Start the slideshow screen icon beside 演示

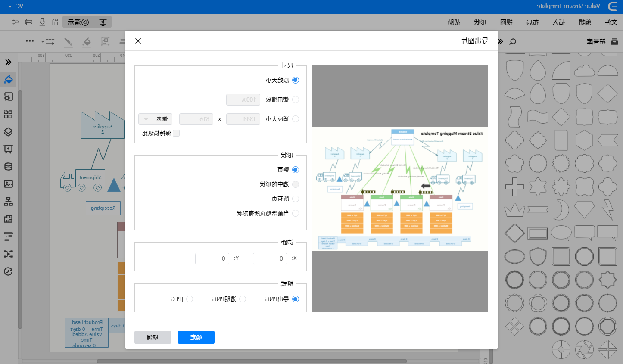point(103,22)
